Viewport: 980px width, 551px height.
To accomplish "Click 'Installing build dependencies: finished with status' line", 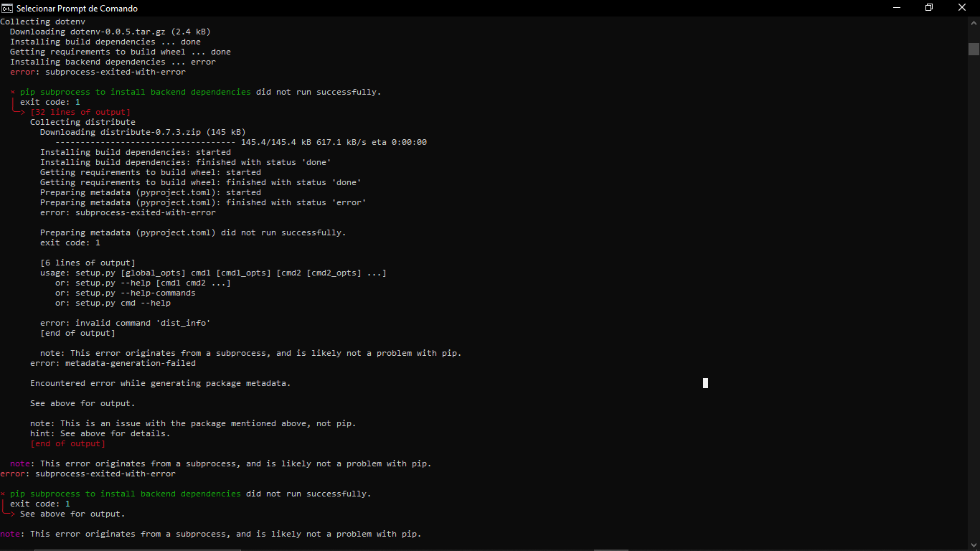I will coord(186,162).
